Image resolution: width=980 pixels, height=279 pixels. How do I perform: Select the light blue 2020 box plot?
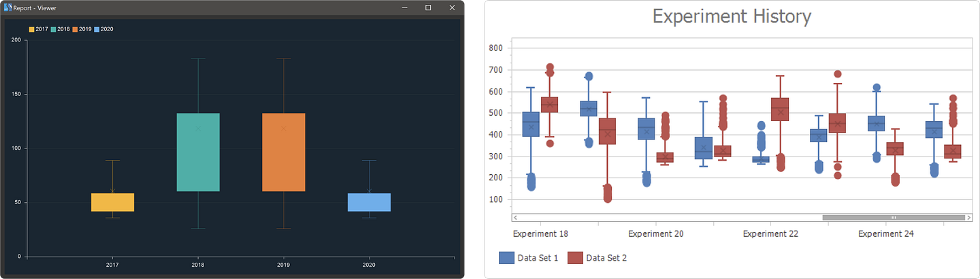click(x=369, y=202)
